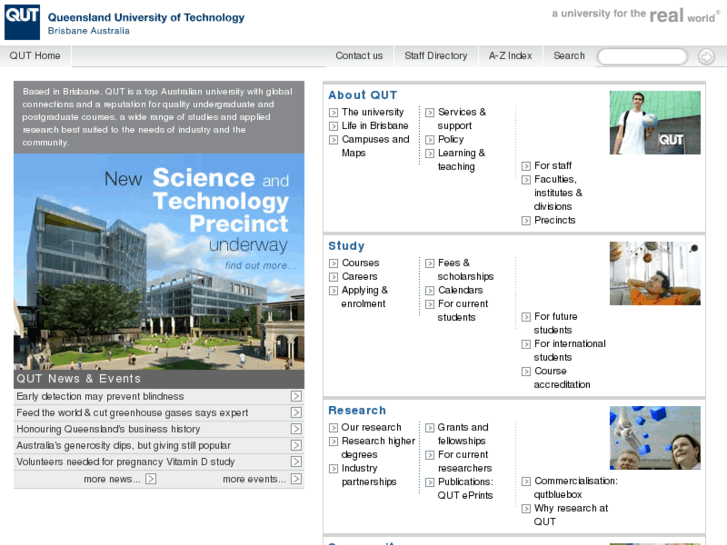Click the Science and Technology Precinct banner
Image resolution: width=727 pixels, height=545 pixels.
click(159, 262)
